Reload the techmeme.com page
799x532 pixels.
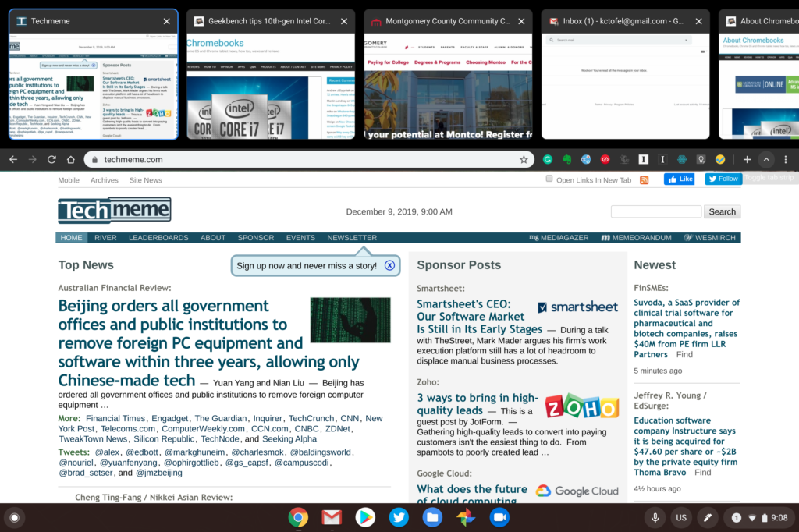51,159
